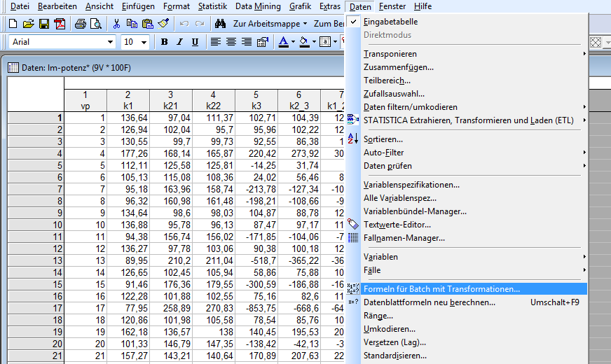Open the Data Mining menu

pyautogui.click(x=258, y=6)
